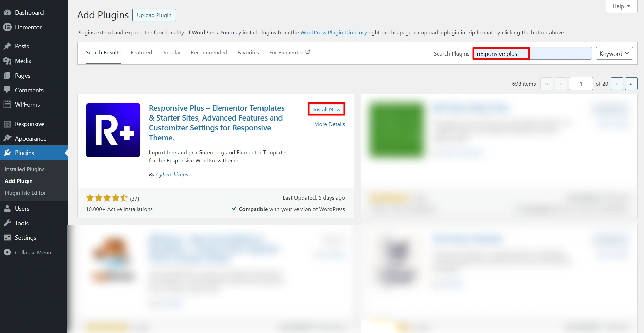Image resolution: width=644 pixels, height=333 pixels.
Task: Open the Responsive Plus plugin title link
Action: [x=217, y=123]
